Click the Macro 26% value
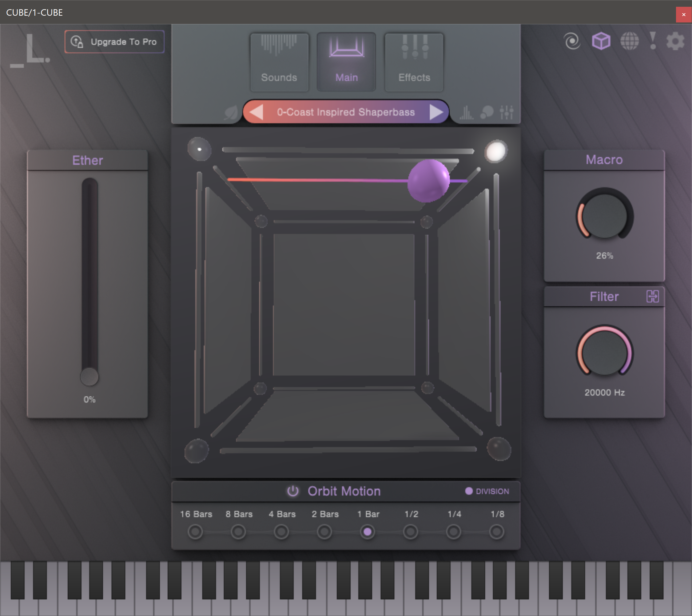The height and width of the screenshot is (616, 692). [605, 256]
